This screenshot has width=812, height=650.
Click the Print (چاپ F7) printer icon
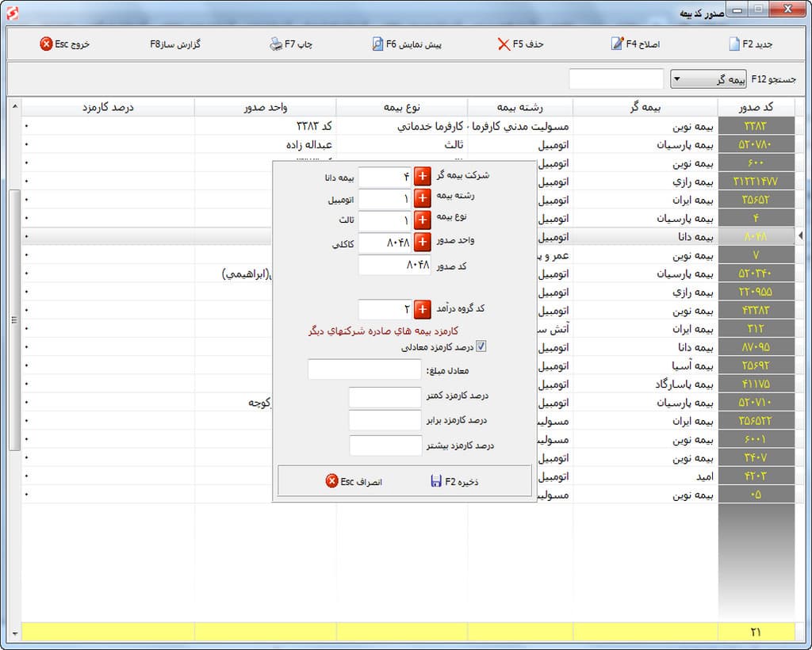pos(276,44)
